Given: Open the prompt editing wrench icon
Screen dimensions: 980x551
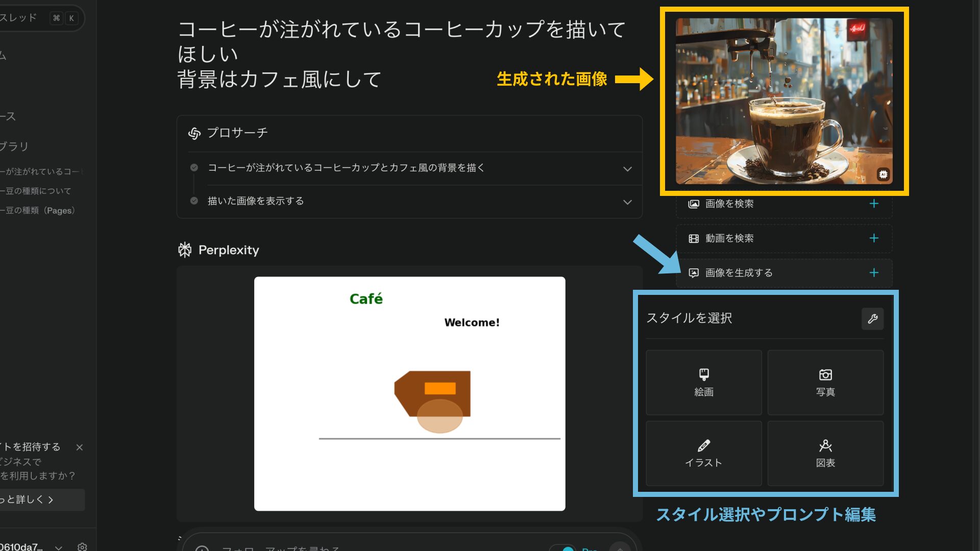Looking at the screenshot, I should pyautogui.click(x=873, y=318).
